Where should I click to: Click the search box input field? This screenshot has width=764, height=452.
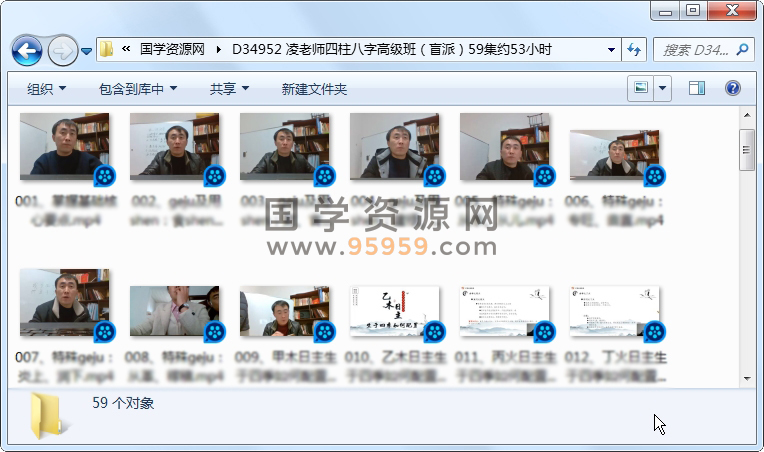pos(697,49)
